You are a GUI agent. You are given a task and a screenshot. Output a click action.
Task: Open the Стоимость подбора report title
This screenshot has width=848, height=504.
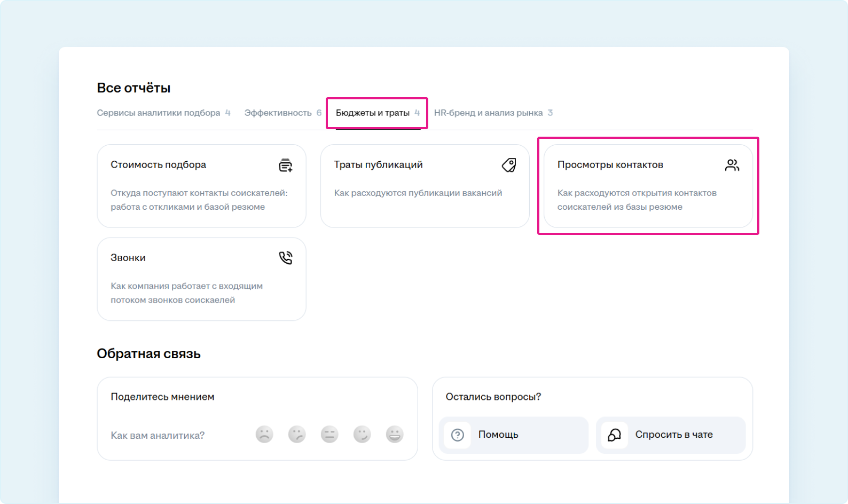pos(158,165)
